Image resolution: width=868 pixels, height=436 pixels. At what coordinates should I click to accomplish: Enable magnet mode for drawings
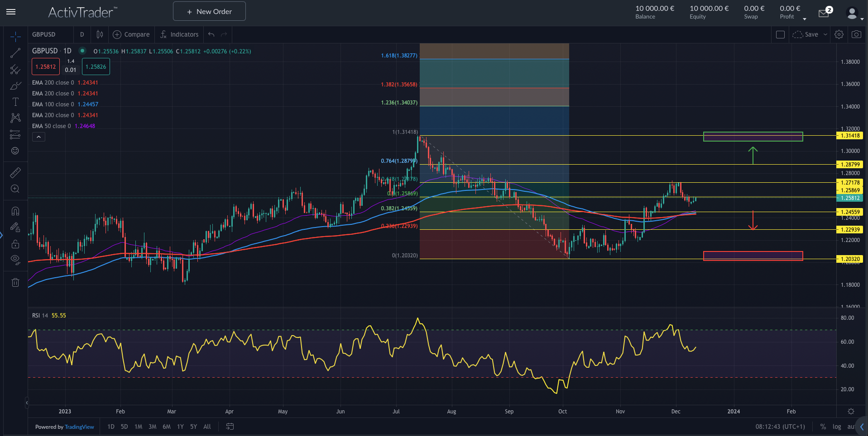click(15, 210)
